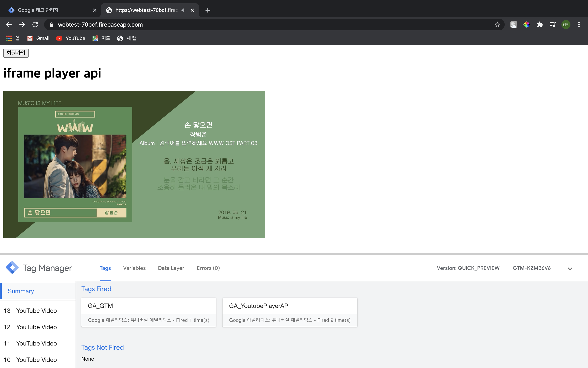Open the Gmail bookmark

38,38
